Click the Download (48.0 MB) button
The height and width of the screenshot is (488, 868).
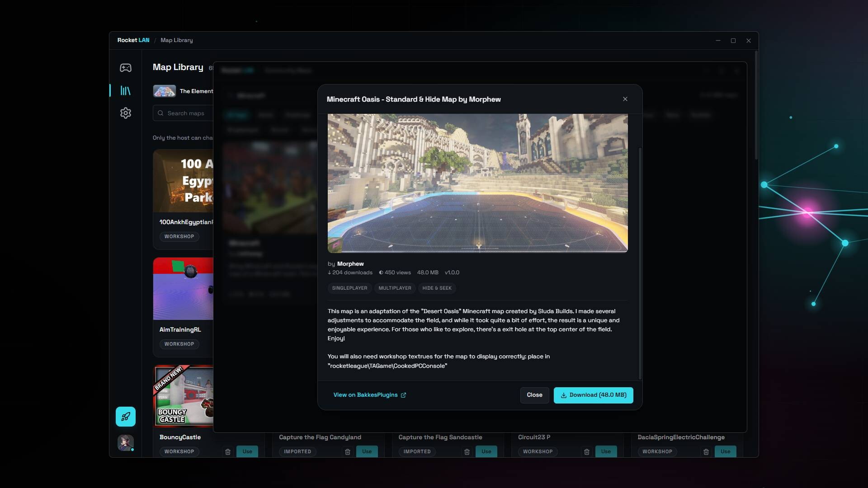(x=593, y=395)
